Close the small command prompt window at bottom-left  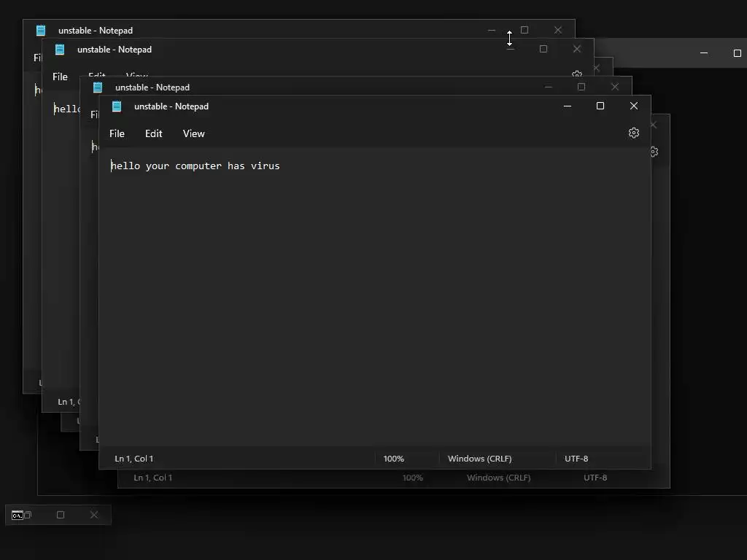[94, 515]
